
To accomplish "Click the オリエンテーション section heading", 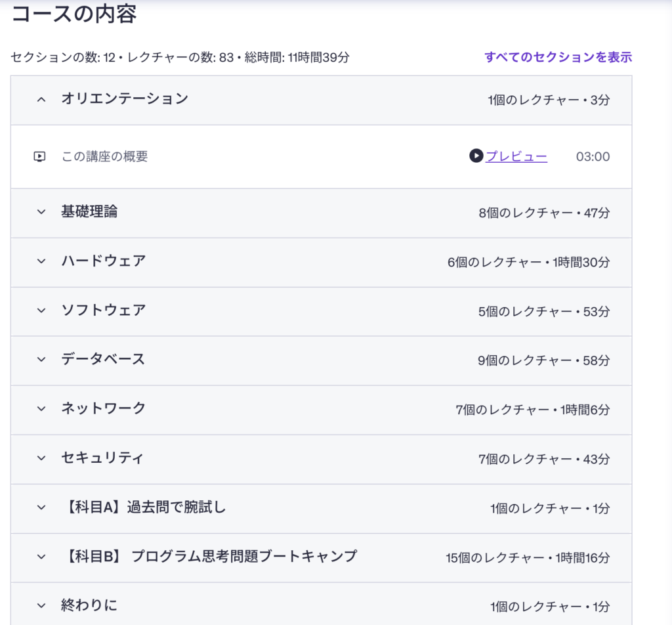I will click(x=125, y=99).
